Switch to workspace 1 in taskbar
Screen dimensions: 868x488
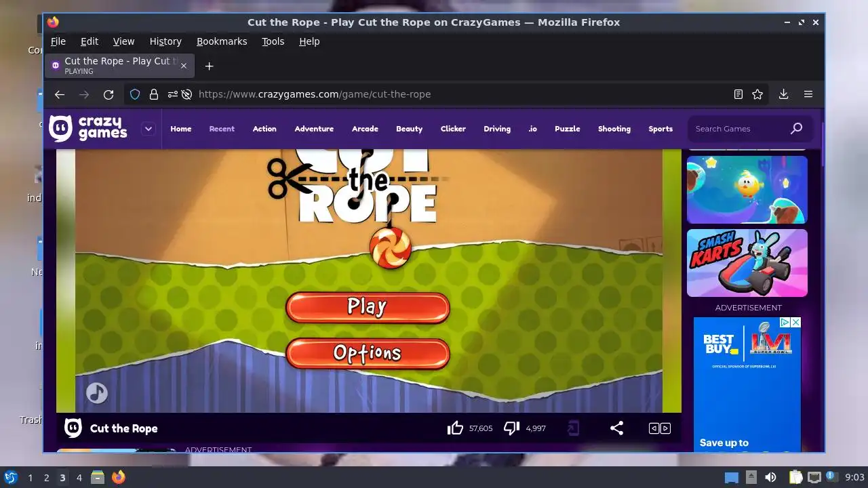[30, 478]
